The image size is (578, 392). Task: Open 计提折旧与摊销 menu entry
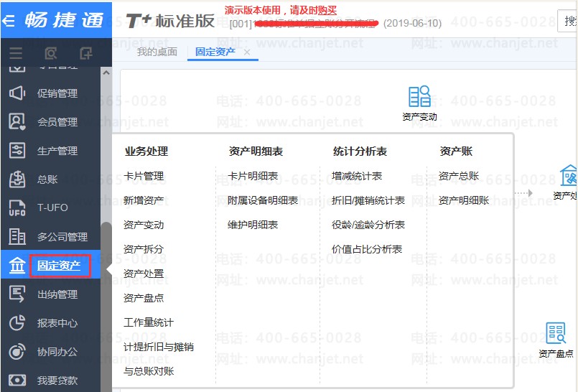click(x=159, y=347)
